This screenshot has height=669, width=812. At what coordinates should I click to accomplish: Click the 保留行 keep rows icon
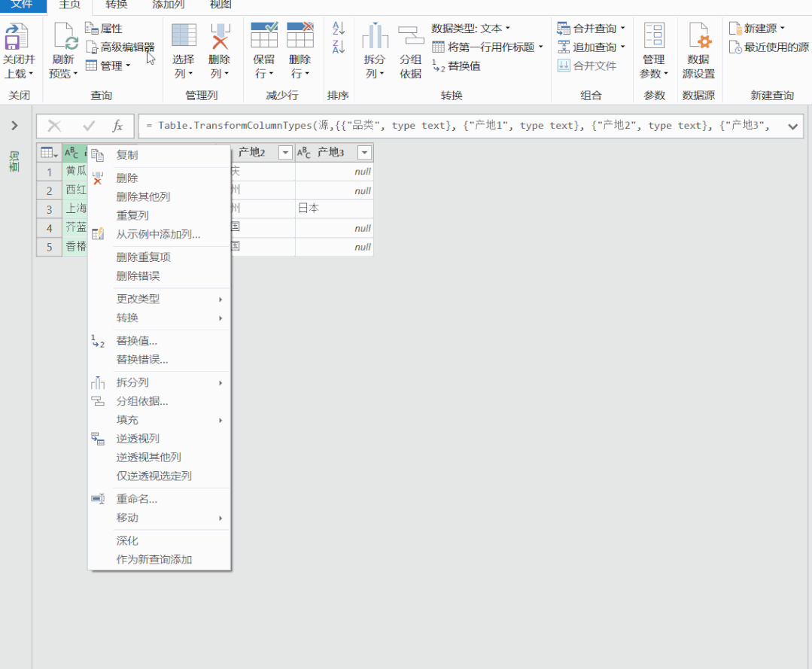(263, 35)
